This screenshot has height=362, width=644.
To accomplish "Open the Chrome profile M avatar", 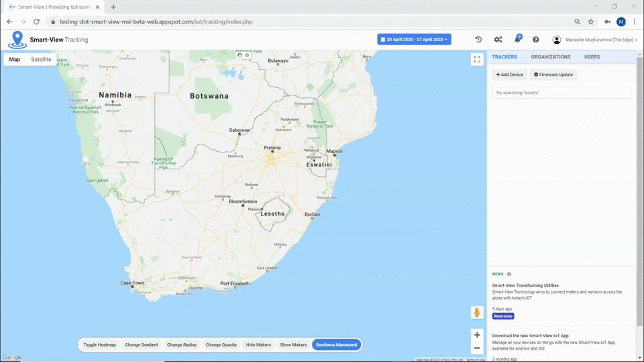I will 621,21.
